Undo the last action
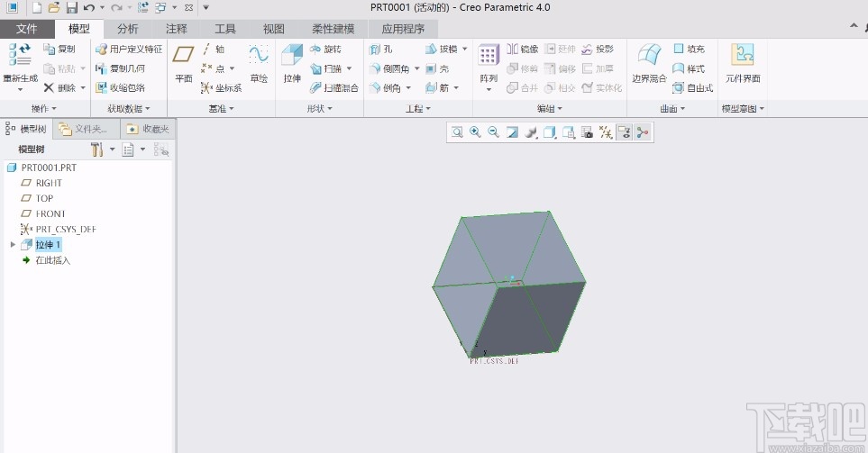 click(88, 8)
